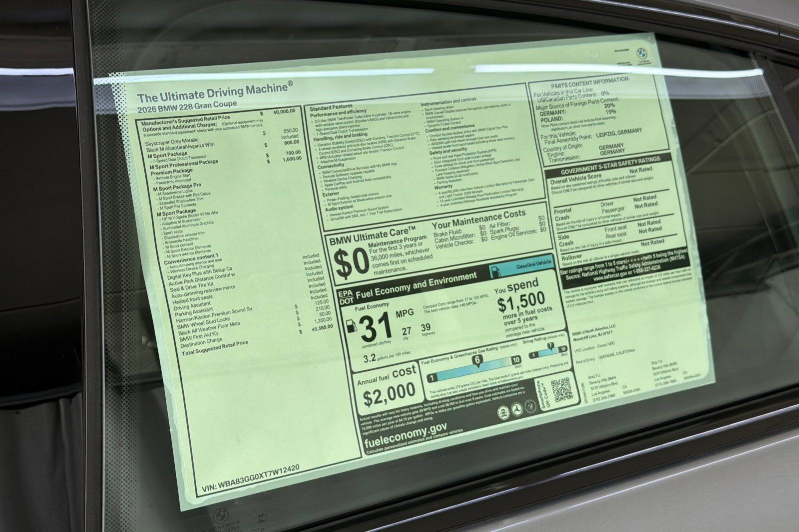
Task: Click the 45,585.00 total price
Action: pos(322,328)
